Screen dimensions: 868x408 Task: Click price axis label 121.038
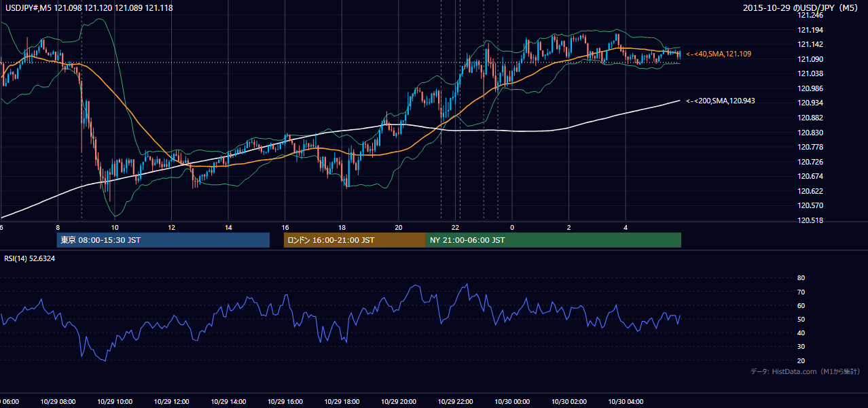pyautogui.click(x=810, y=73)
